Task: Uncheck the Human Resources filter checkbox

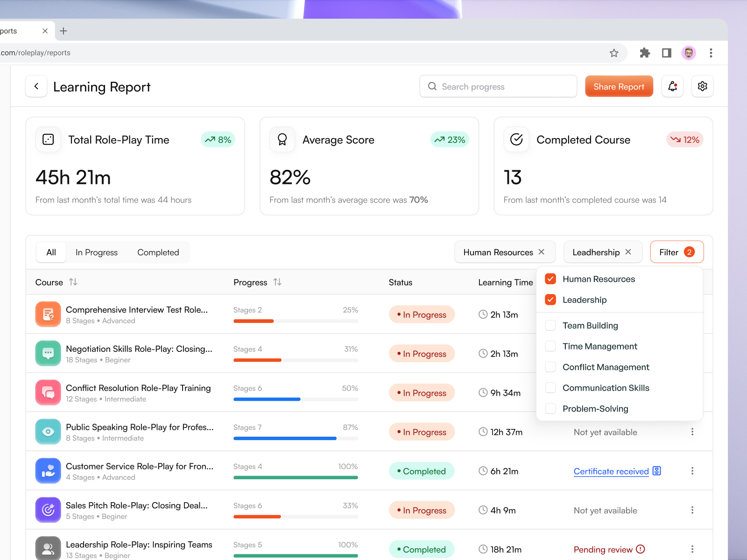Action: coord(550,279)
